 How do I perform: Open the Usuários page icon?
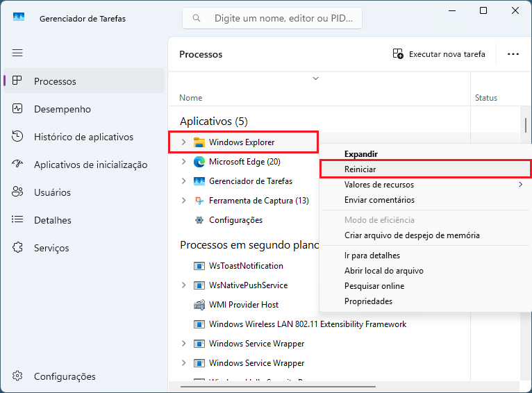tap(19, 192)
